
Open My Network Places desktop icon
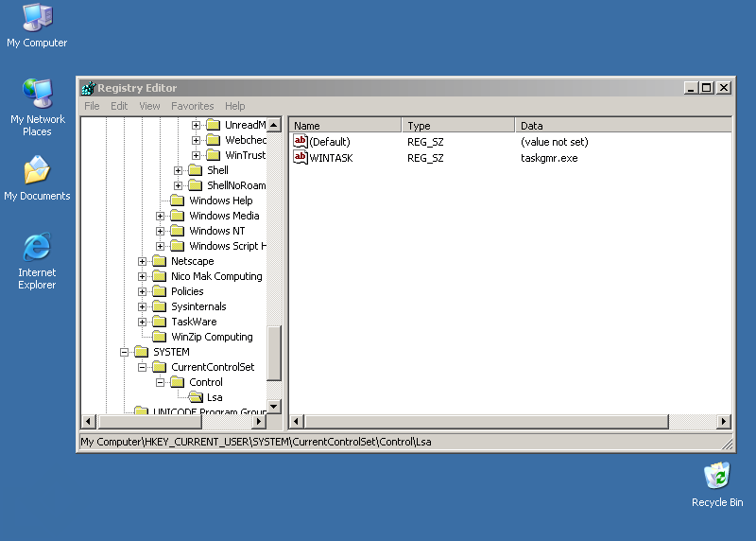point(37,95)
